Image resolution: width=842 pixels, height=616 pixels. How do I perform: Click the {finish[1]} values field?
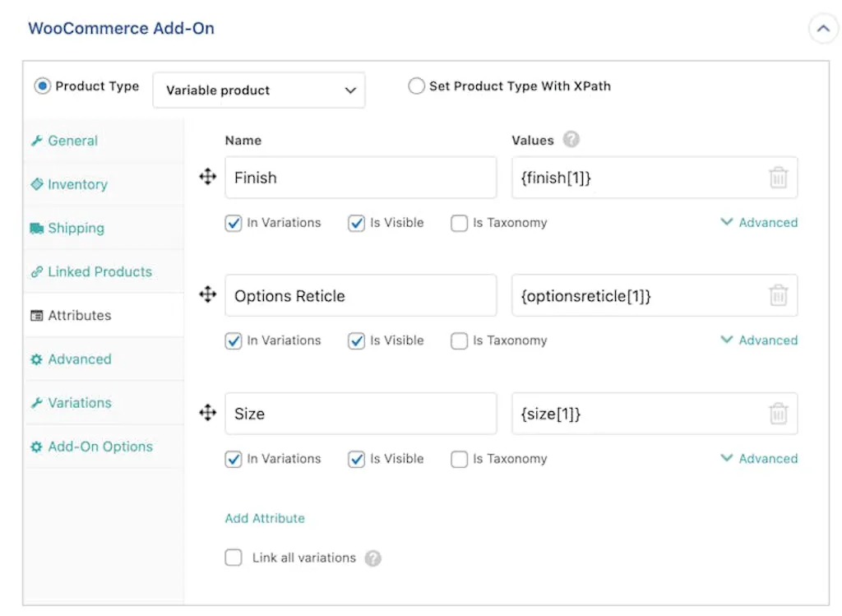coord(655,178)
